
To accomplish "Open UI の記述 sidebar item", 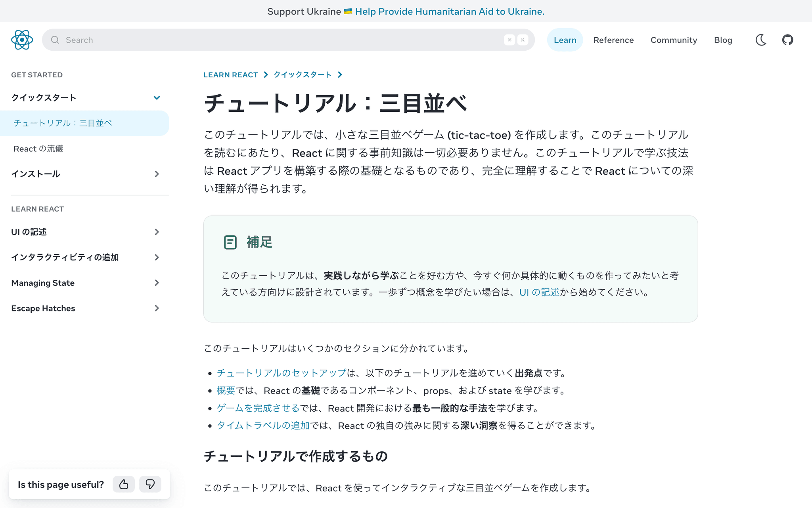I will 29,232.
